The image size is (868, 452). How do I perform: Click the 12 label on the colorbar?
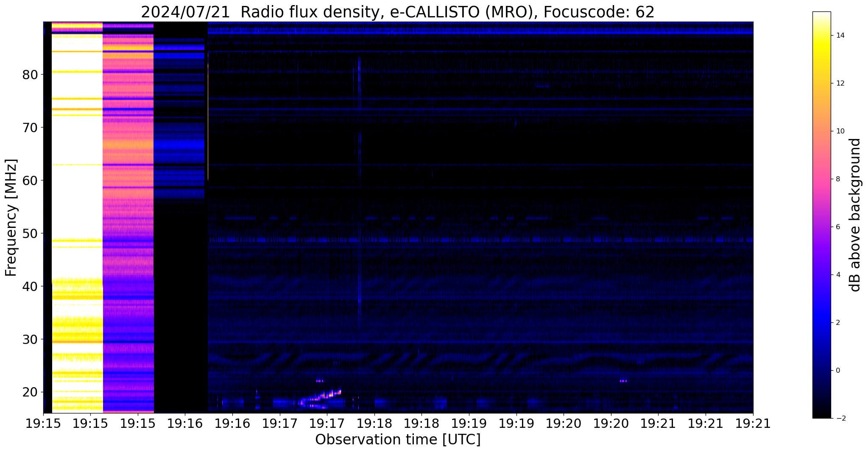(x=840, y=83)
